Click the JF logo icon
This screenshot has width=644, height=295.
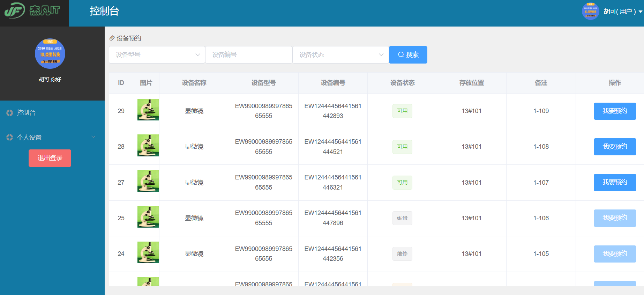(15, 10)
